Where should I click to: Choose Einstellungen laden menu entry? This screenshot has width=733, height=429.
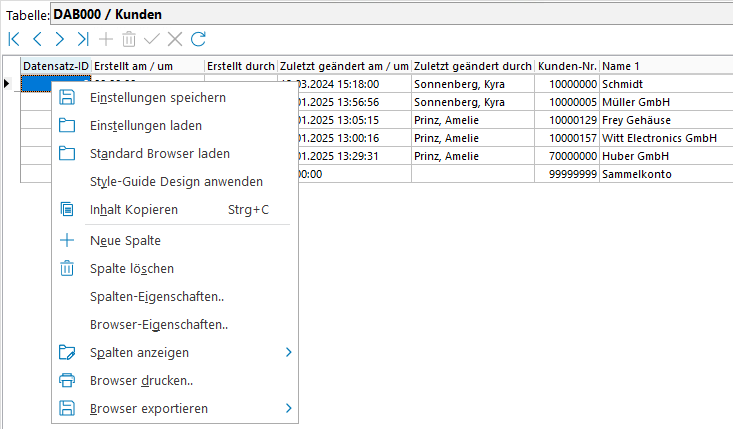(145, 125)
